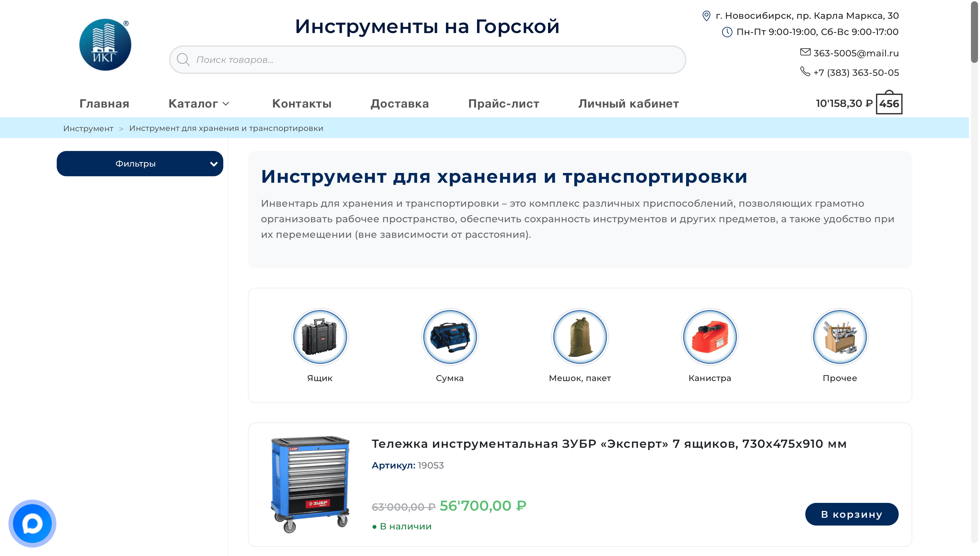Open product title Тележка инструментальная ЗУБР

click(609, 443)
